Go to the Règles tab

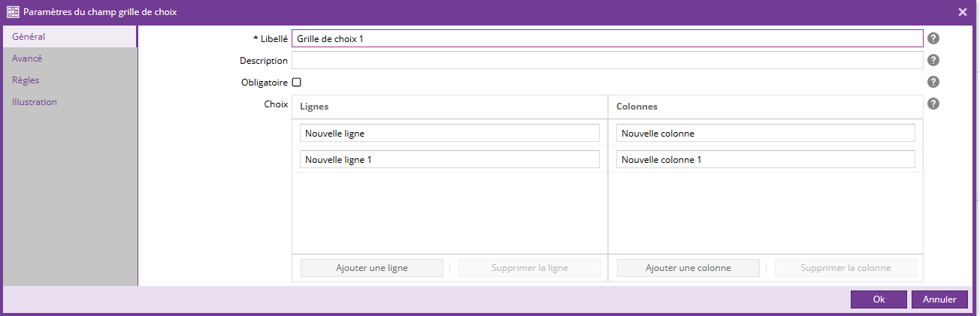point(69,80)
